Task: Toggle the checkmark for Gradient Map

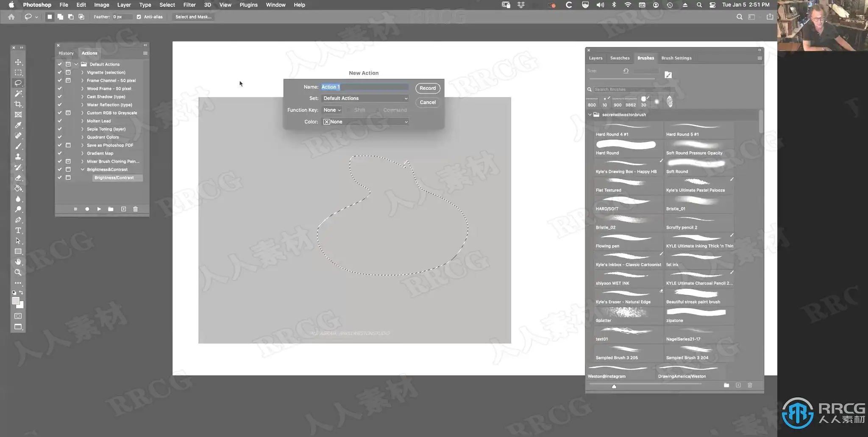Action: pyautogui.click(x=60, y=153)
